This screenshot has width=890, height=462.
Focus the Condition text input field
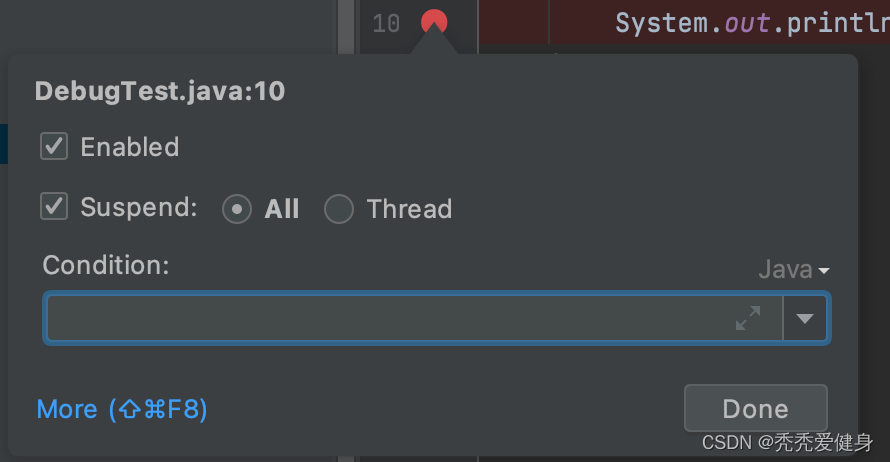click(x=390, y=318)
